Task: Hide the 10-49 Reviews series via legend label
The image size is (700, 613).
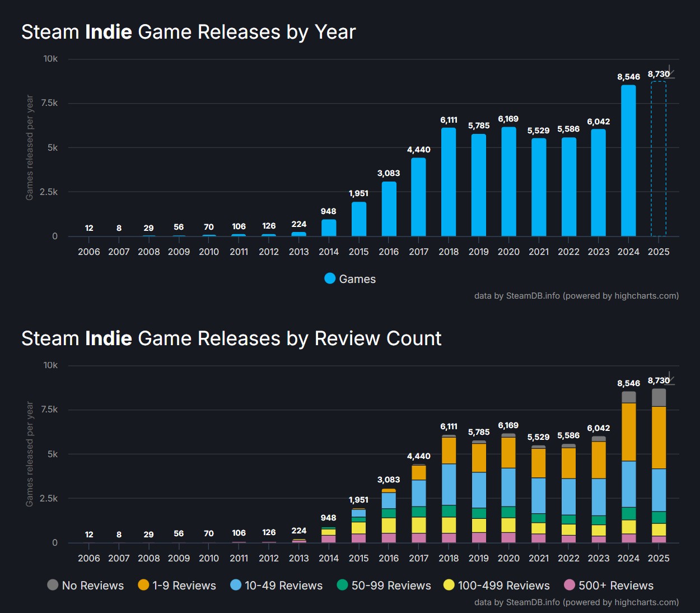Action: click(x=283, y=586)
